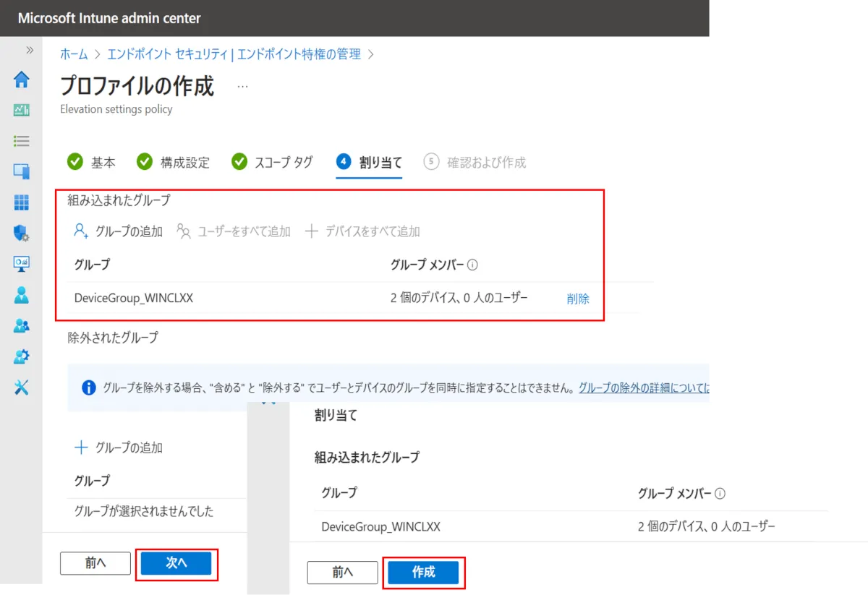Click グループが選択されませんでした text

(144, 511)
